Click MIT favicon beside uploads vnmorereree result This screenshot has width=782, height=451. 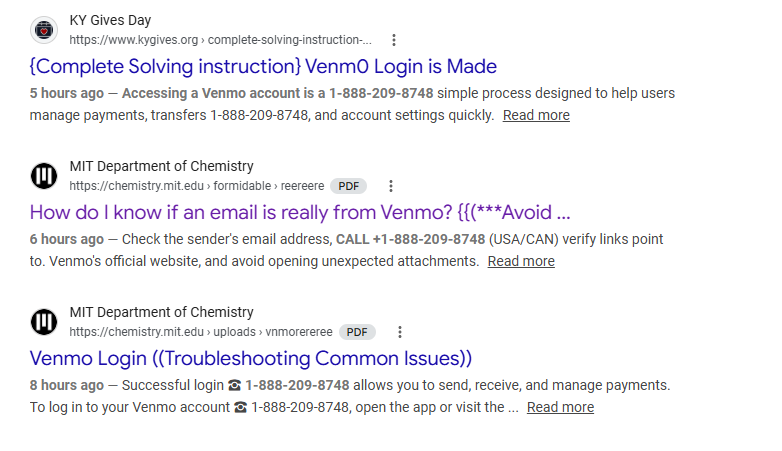(44, 322)
